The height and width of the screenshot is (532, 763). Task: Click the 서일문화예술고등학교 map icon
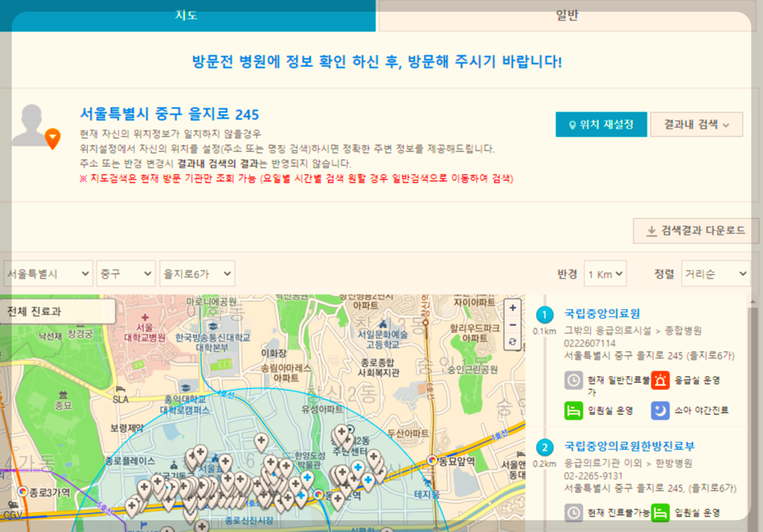[383, 324]
